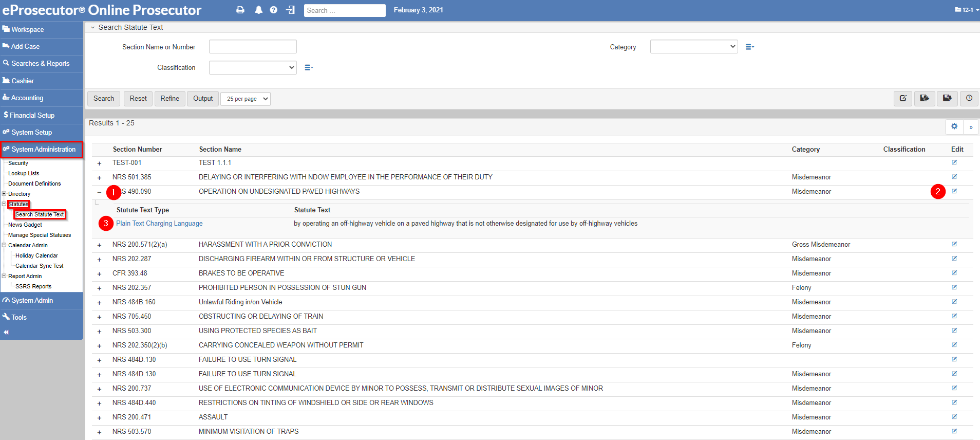Screen dimensions: 980x440
Task: Open the recent searches clock icon
Action: coord(969,98)
